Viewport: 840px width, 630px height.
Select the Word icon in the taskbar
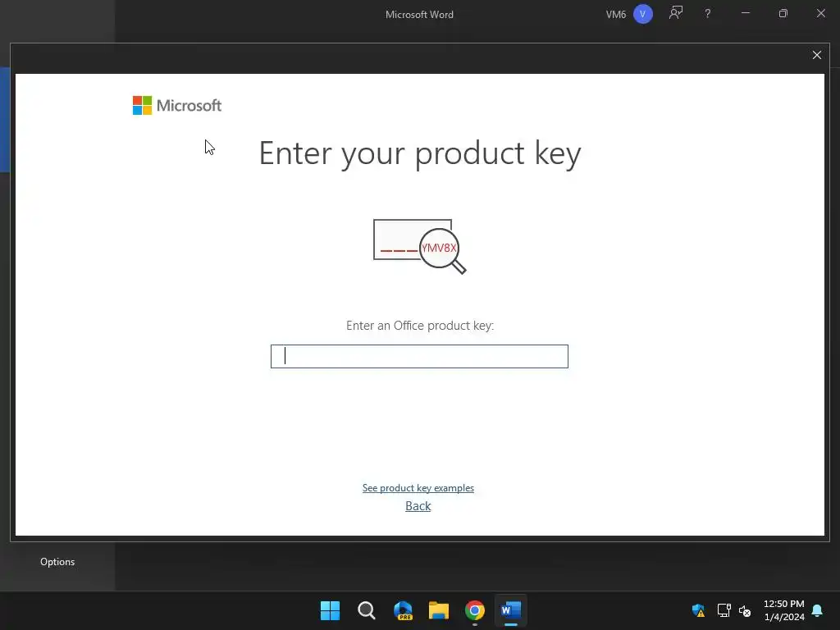[x=510, y=610]
